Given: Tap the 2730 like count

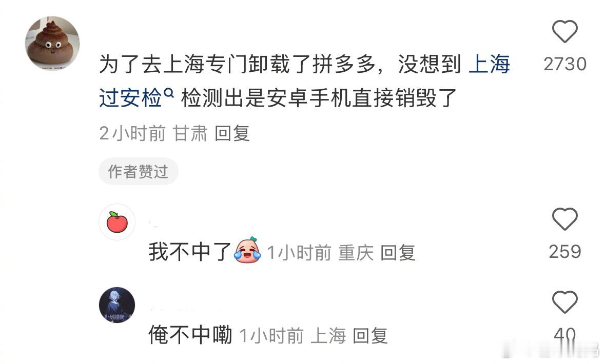Looking at the screenshot, I should tap(565, 64).
